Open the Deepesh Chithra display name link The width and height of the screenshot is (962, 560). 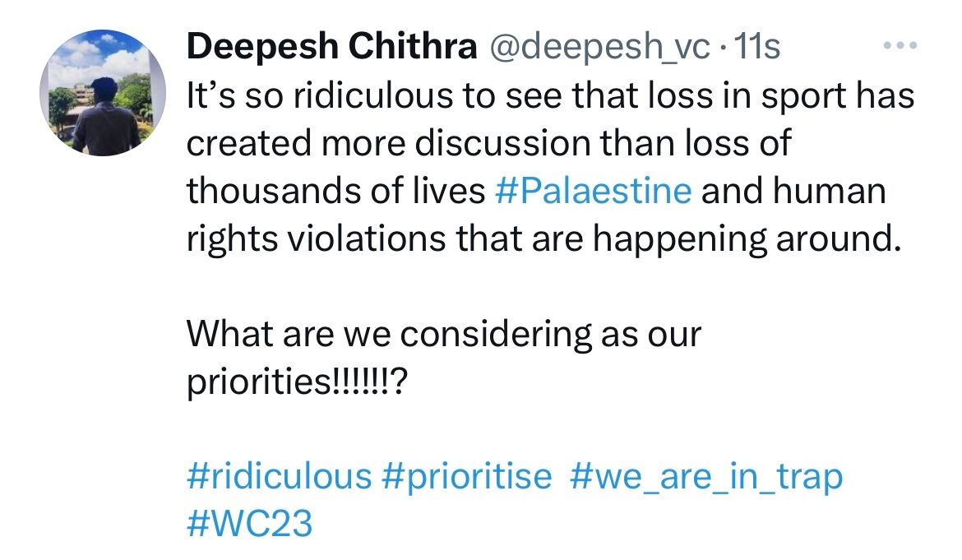coord(332,48)
